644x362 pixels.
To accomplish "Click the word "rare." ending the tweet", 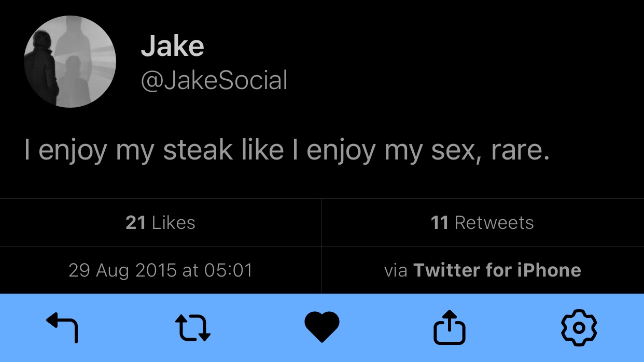I will pyautogui.click(x=520, y=150).
